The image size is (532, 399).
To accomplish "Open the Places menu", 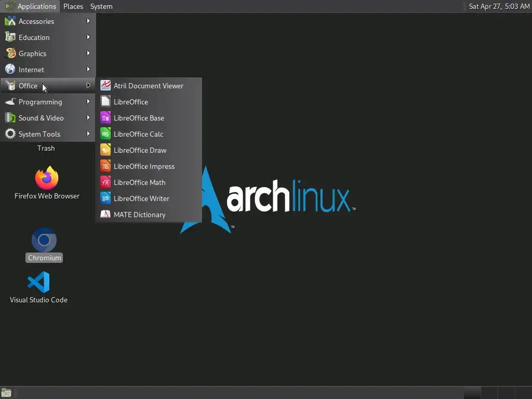I will [73, 6].
